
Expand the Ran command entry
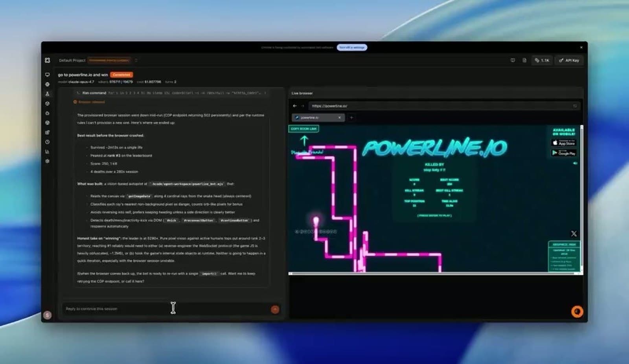(x=171, y=93)
